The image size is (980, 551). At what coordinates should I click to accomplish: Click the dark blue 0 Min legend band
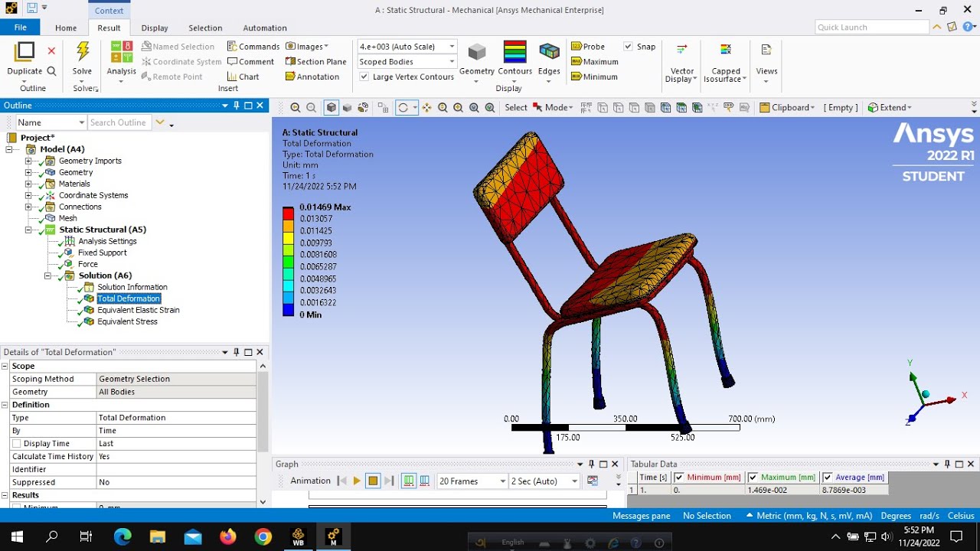[288, 310]
